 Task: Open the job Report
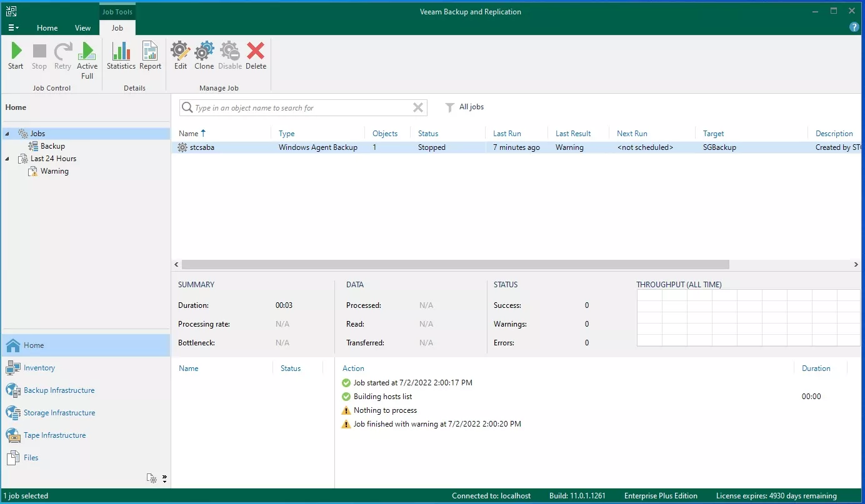point(150,56)
